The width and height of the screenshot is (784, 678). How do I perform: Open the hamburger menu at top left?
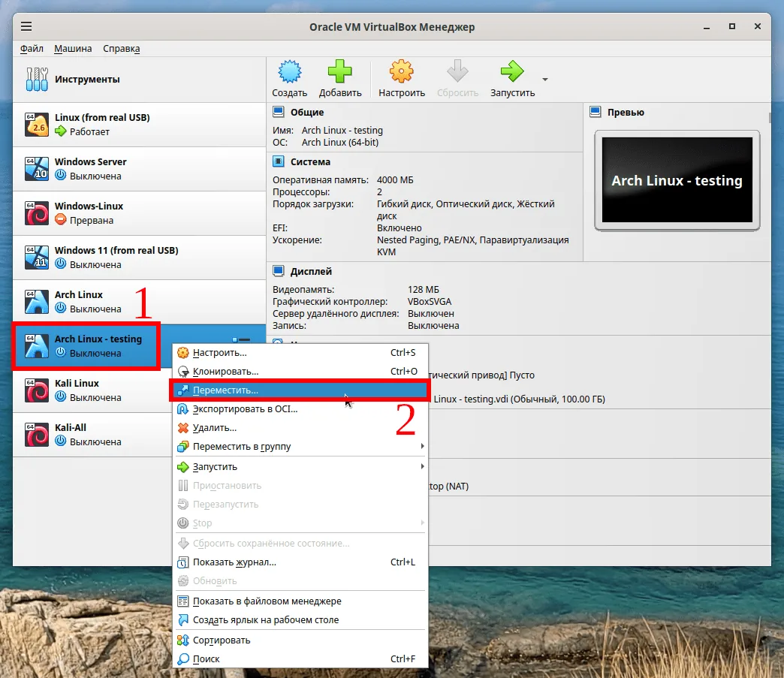26,26
